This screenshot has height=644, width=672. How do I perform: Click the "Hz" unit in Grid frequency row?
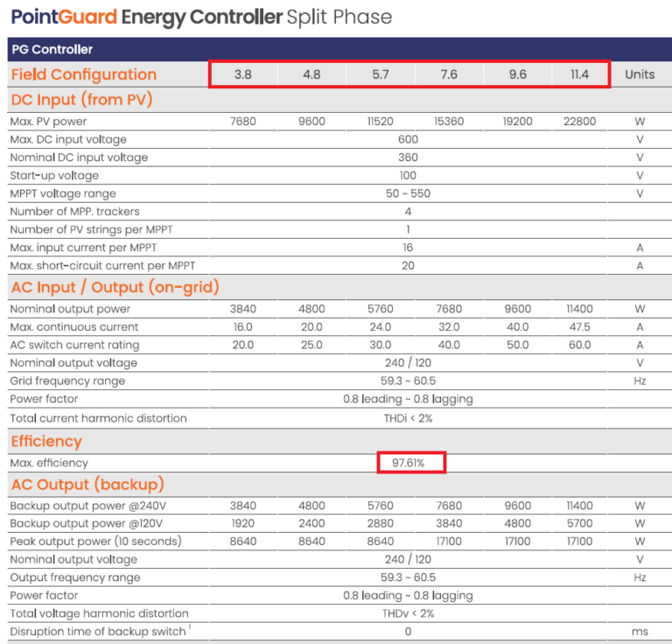[640, 381]
